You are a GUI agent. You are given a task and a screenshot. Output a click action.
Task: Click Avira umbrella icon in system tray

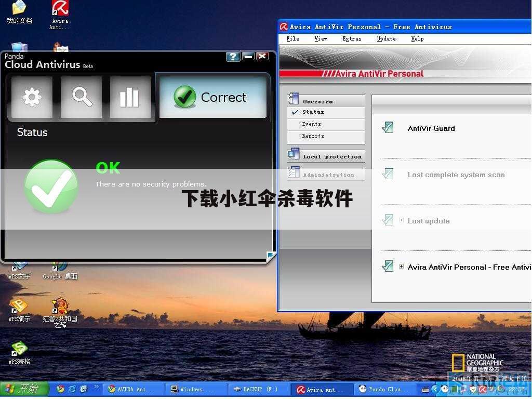483,389
